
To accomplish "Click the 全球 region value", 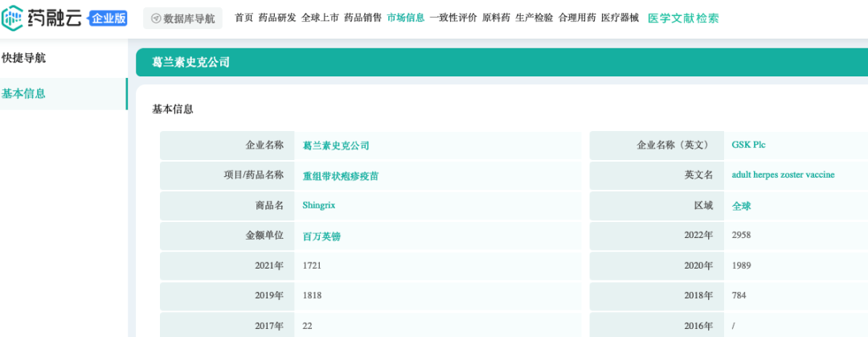I will [741, 206].
